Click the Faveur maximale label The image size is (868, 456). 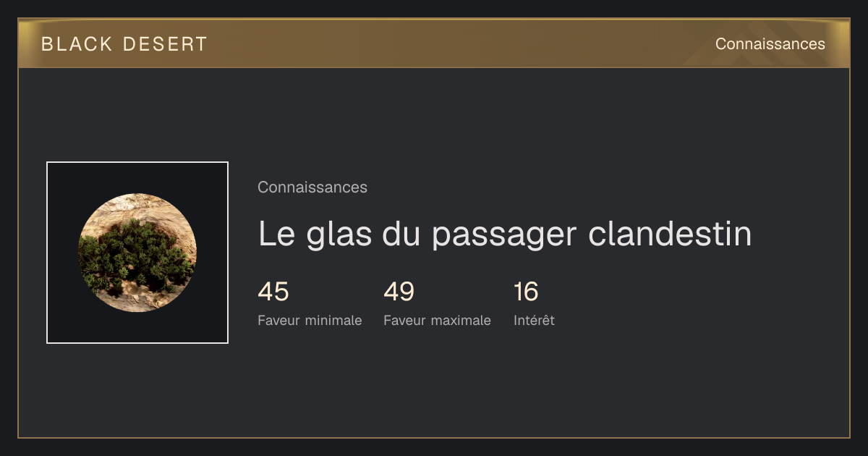pyautogui.click(x=437, y=320)
